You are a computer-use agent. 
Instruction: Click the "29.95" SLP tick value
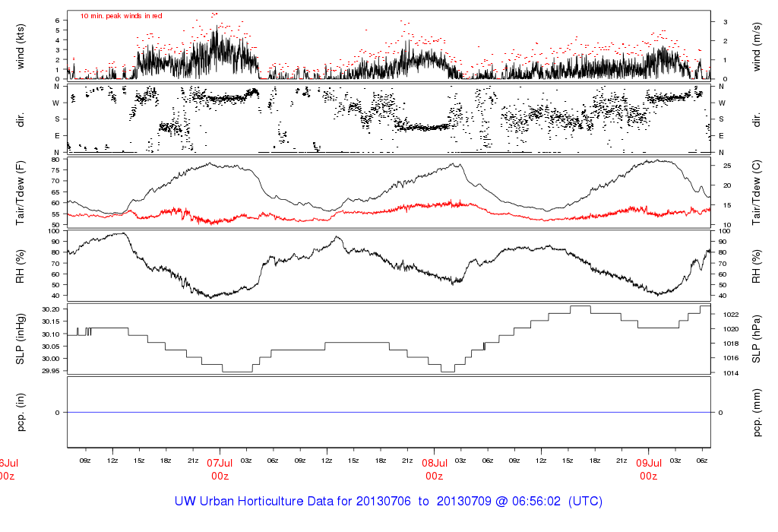tap(51, 371)
